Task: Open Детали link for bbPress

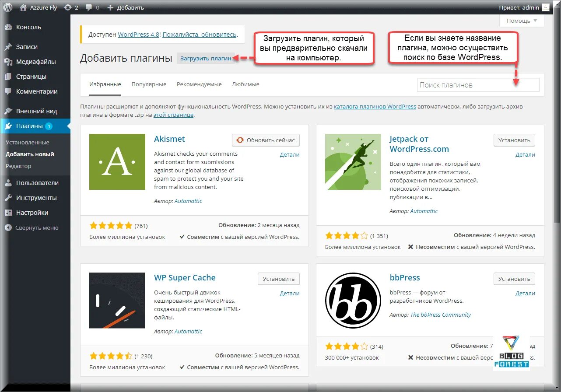Action: [525, 293]
